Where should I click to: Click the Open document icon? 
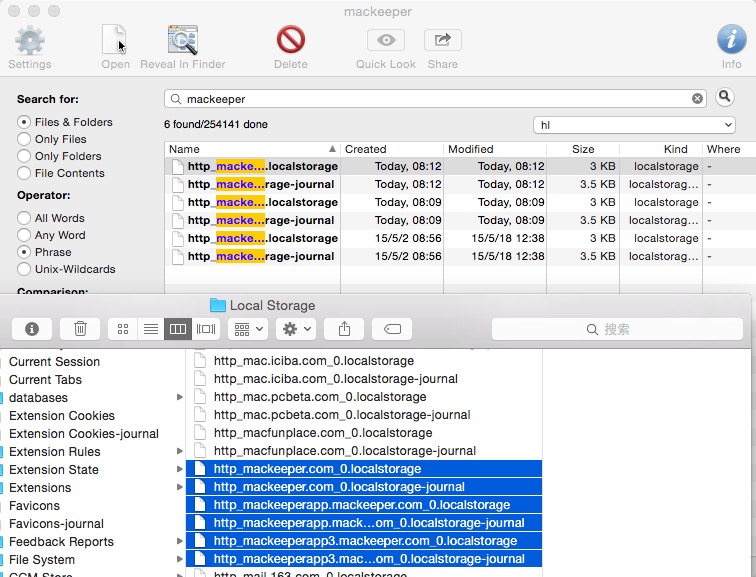[x=115, y=40]
